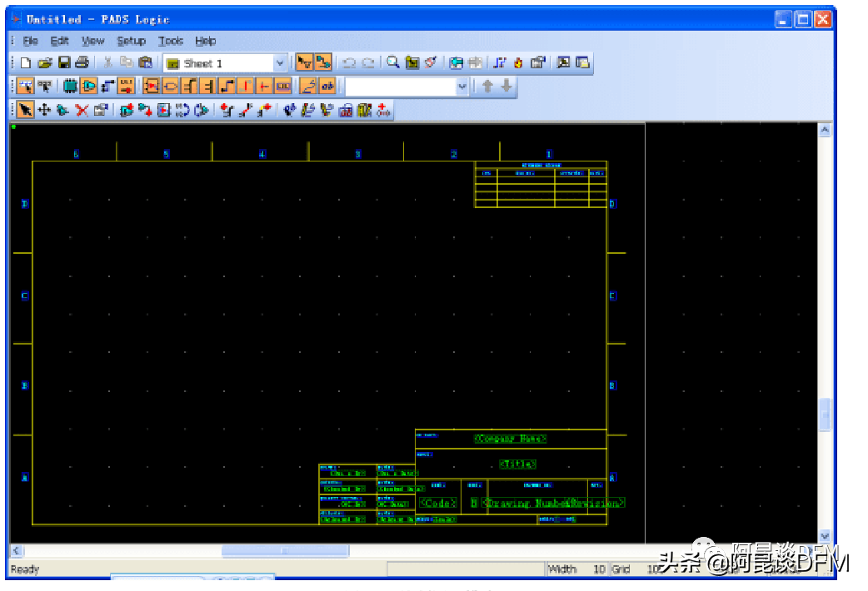The width and height of the screenshot is (868, 591).
Task: Click the Width field in status bar
Action: (x=576, y=569)
